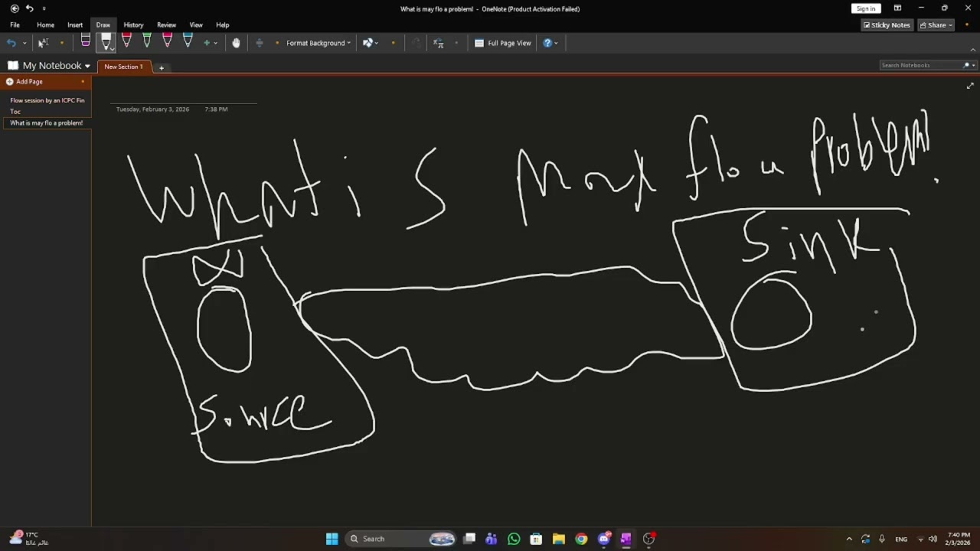The height and width of the screenshot is (551, 980).
Task: Open the File menu
Action: [15, 24]
